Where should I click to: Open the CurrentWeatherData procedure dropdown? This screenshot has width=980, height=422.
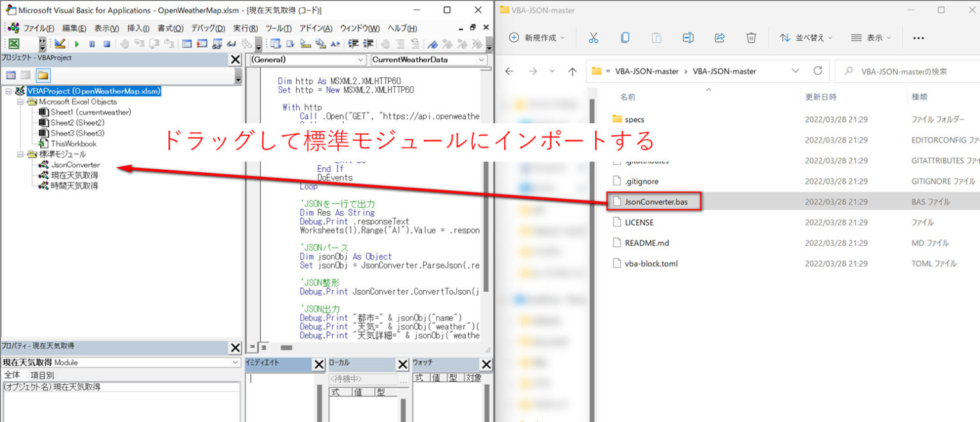[x=482, y=59]
